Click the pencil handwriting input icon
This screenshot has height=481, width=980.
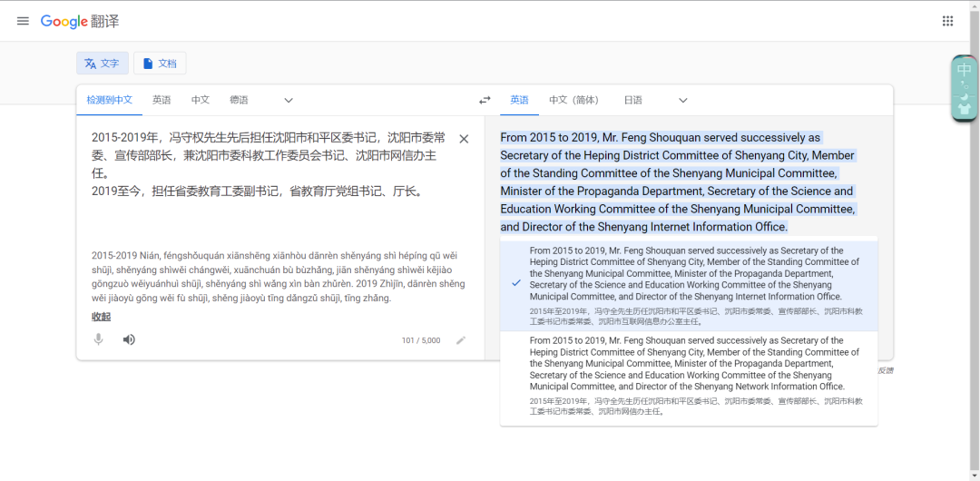coord(461,340)
